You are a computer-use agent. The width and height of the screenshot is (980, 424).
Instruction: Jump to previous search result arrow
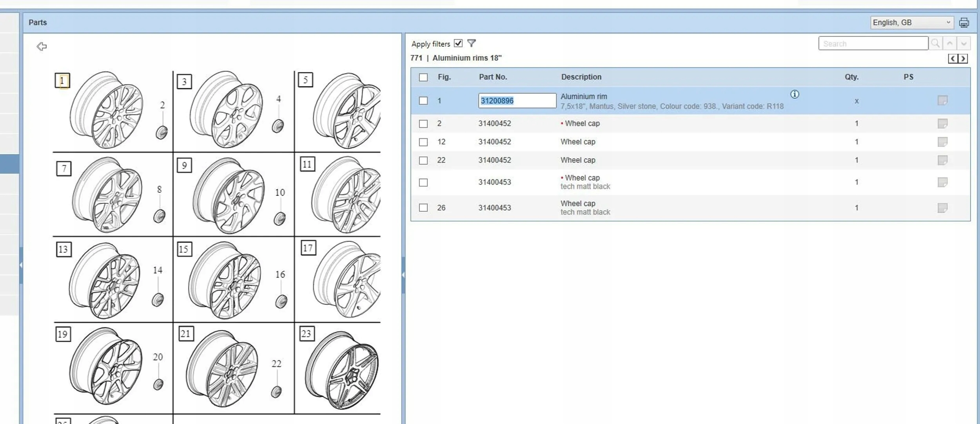tap(950, 43)
